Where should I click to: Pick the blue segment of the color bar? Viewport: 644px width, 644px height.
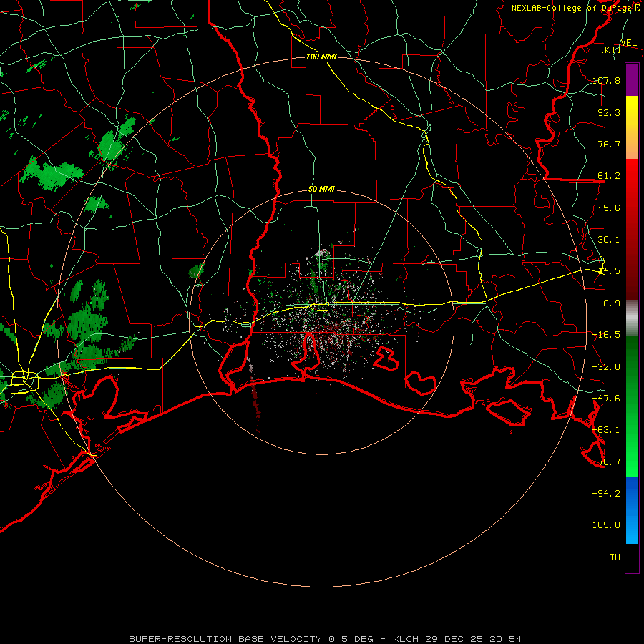tap(632, 510)
